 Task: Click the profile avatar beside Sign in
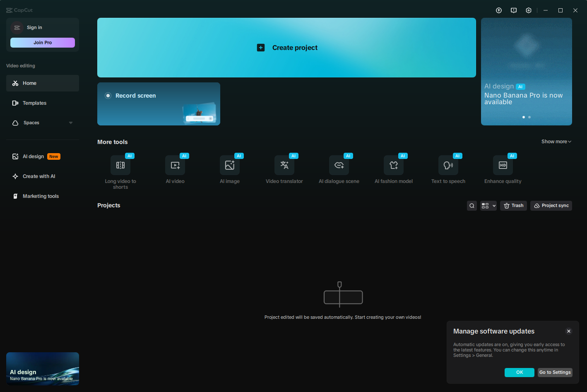pos(17,28)
